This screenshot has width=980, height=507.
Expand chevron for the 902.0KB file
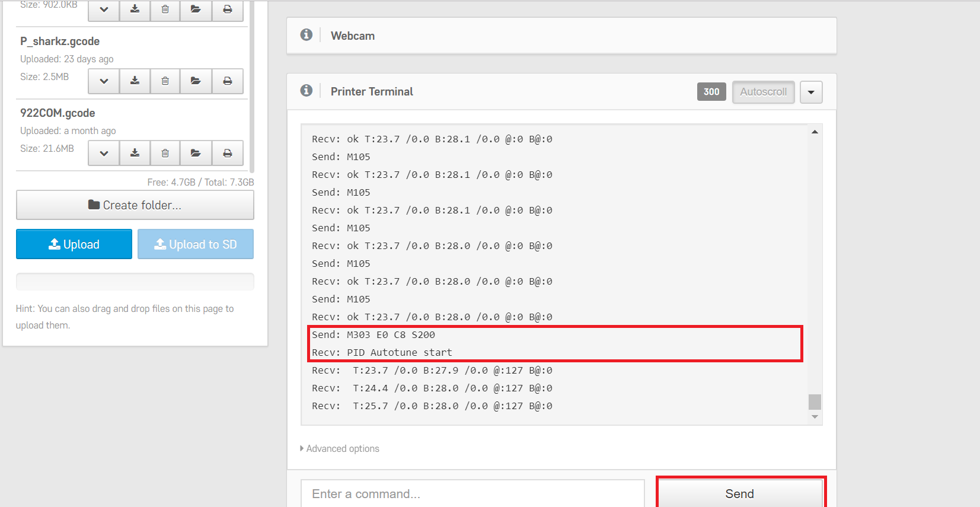pos(104,10)
